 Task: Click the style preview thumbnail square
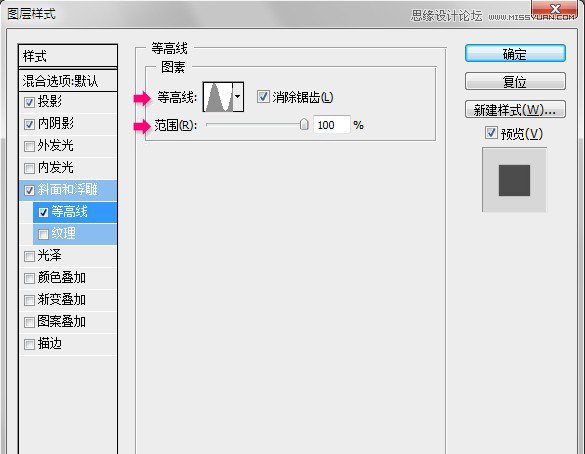click(x=514, y=180)
